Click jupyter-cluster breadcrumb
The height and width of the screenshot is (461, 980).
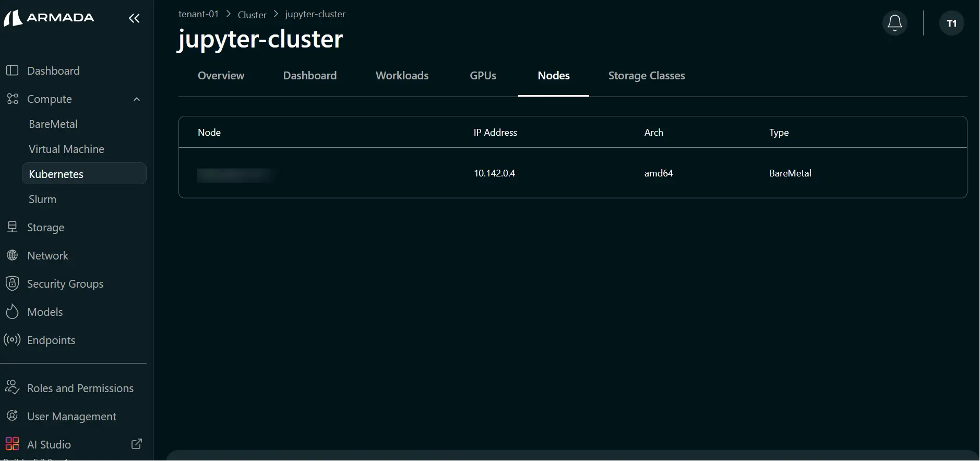click(x=315, y=14)
